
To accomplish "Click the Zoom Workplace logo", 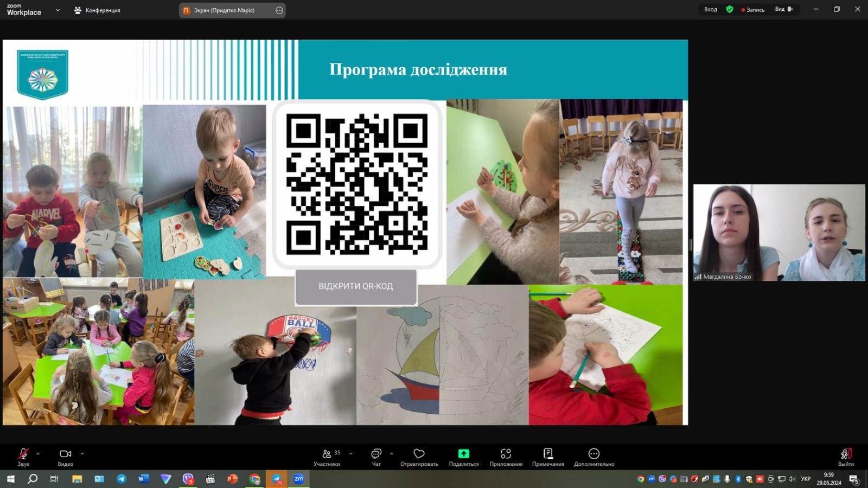I will [24, 10].
